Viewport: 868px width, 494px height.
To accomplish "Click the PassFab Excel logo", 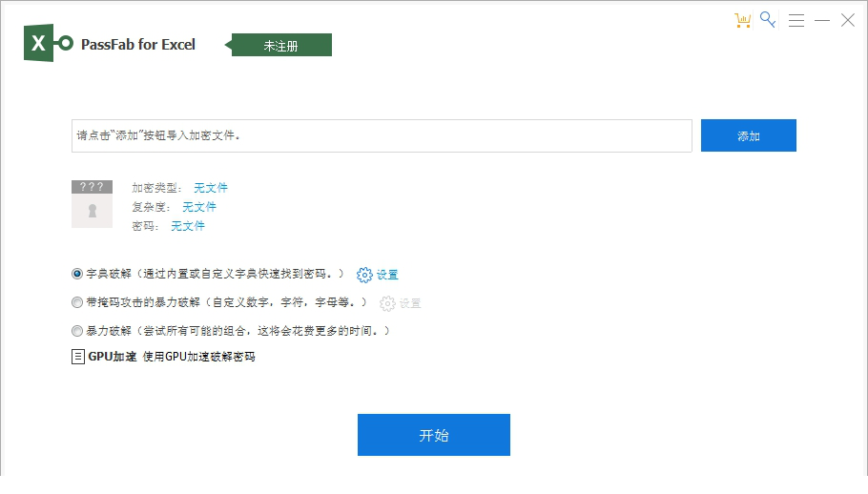I will [48, 43].
